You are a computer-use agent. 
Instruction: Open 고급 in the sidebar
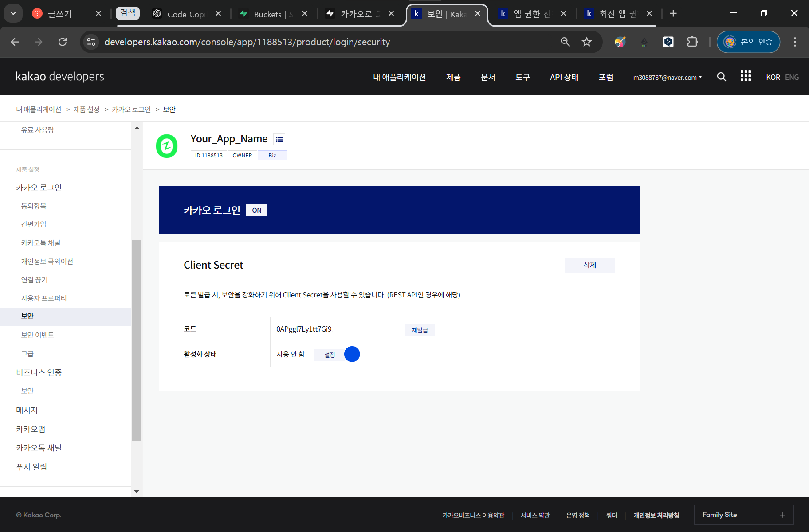(27, 354)
